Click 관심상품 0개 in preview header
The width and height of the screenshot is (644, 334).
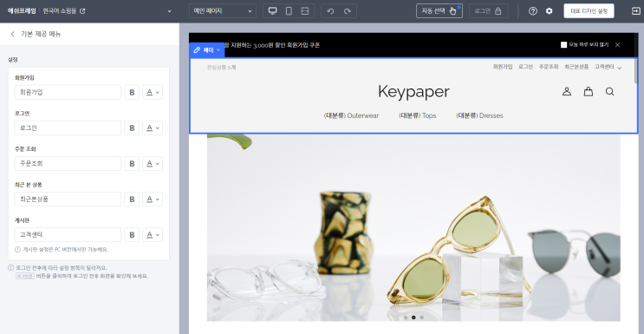(221, 67)
